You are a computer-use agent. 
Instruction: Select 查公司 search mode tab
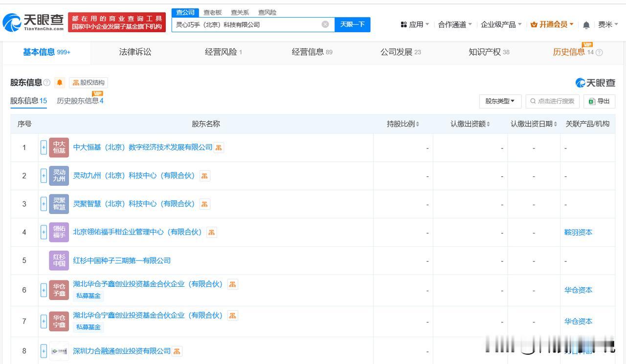coord(185,12)
